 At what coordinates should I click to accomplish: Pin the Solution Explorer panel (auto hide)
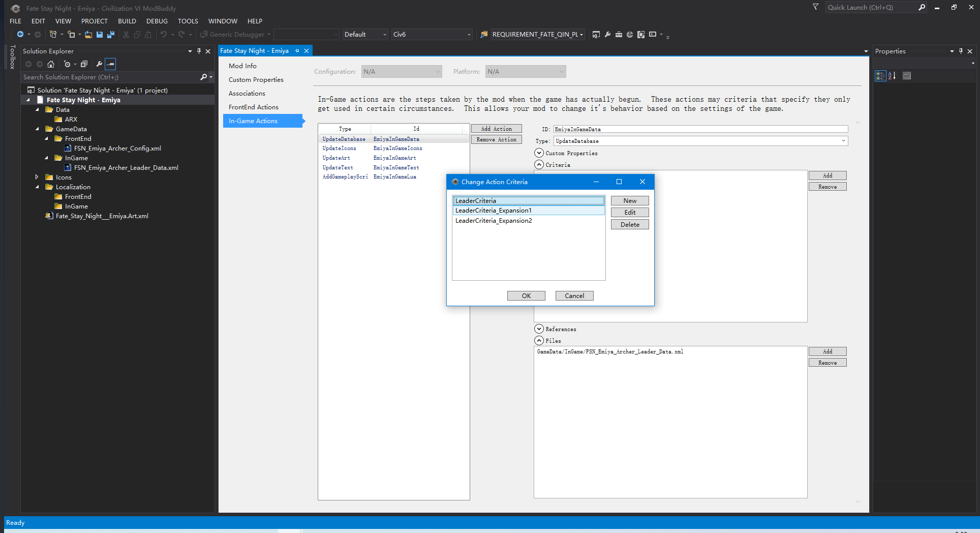[199, 51]
